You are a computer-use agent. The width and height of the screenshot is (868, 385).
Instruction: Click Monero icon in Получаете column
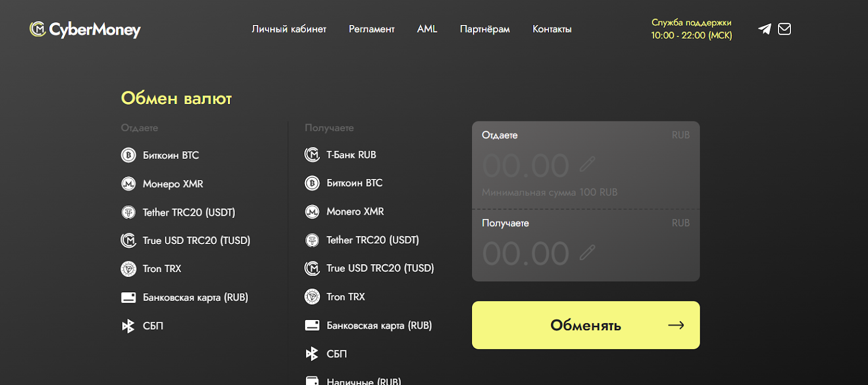pyautogui.click(x=312, y=211)
